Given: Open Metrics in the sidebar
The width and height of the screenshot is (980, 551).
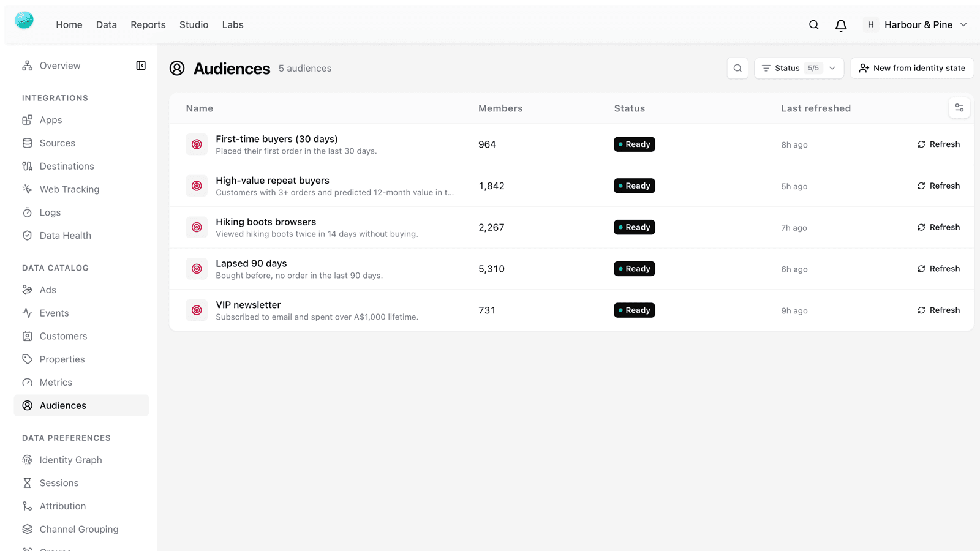Looking at the screenshot, I should click(x=81, y=383).
